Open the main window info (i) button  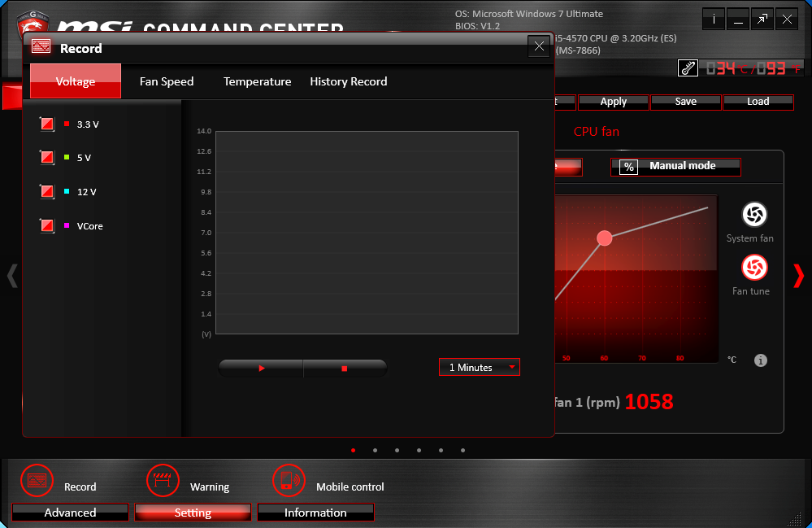tap(713, 20)
